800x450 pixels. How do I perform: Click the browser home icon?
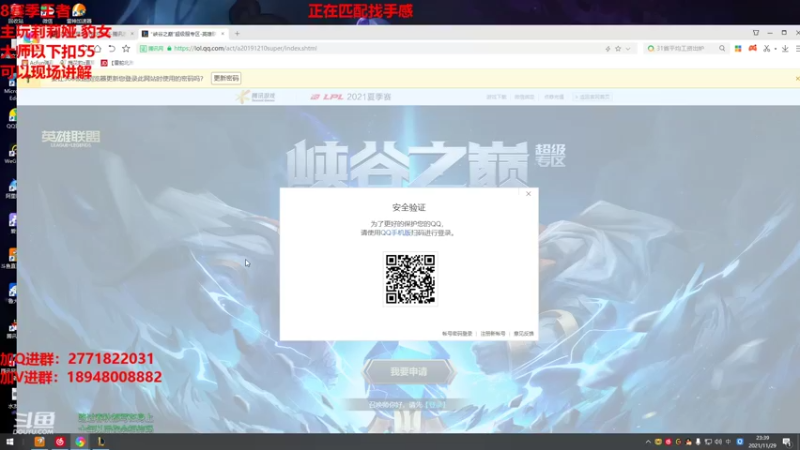pos(97,48)
